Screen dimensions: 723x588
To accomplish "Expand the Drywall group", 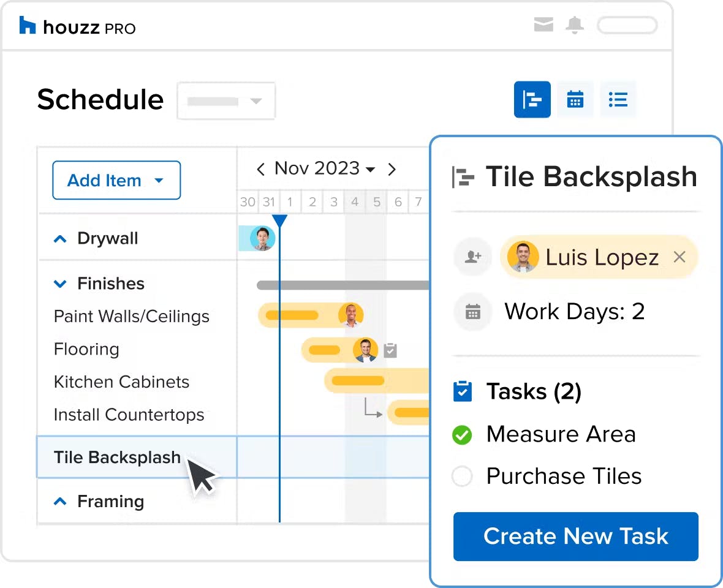I will 60,239.
